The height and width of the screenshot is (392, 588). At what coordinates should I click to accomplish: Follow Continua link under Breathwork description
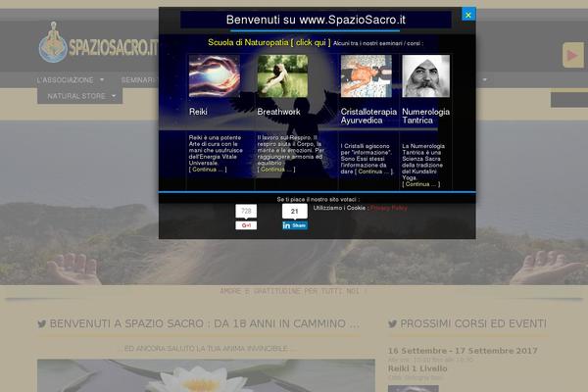(276, 170)
